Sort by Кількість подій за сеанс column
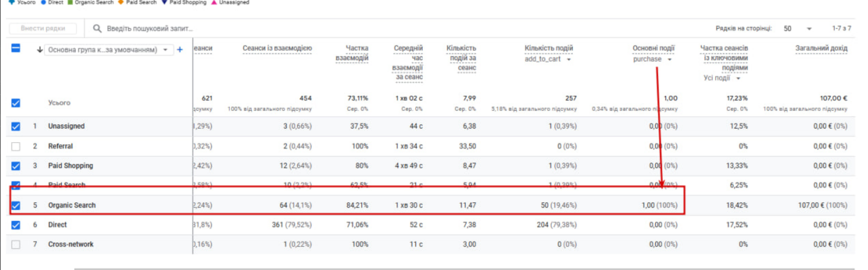This screenshot has height=270, width=868. tap(462, 58)
